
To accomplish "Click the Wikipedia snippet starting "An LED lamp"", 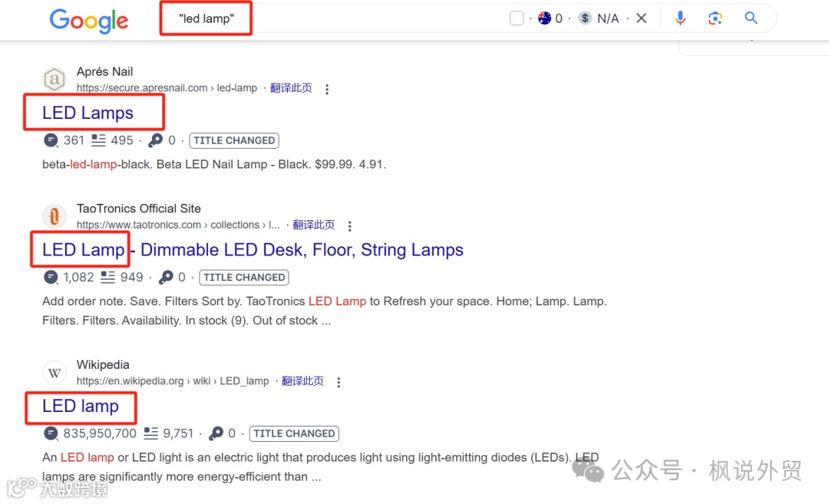I will click(320, 467).
